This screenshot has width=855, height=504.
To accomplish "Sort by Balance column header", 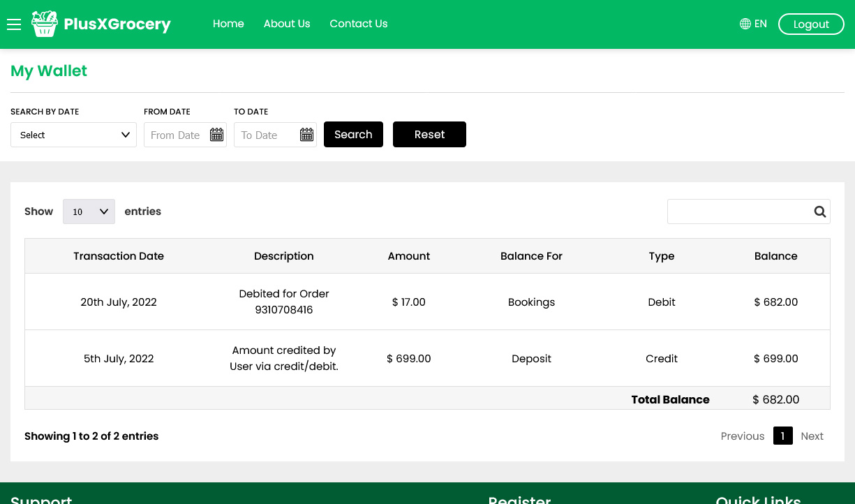I will click(x=776, y=256).
